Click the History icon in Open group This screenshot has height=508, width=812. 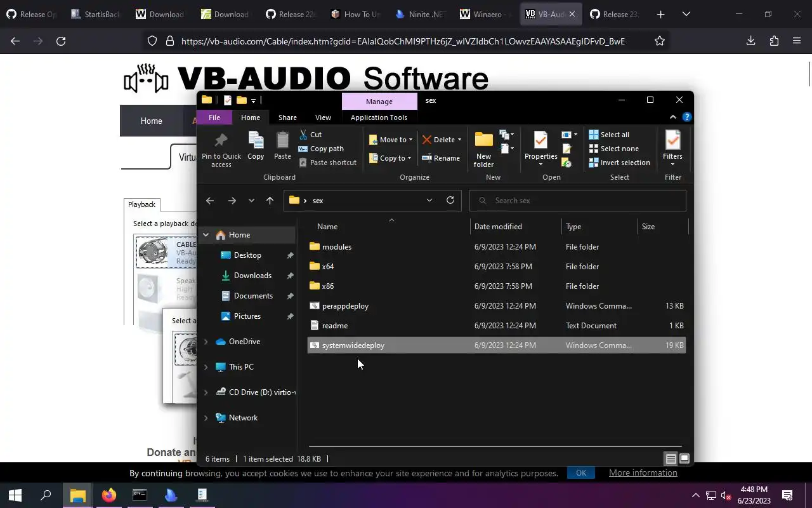pos(567,163)
